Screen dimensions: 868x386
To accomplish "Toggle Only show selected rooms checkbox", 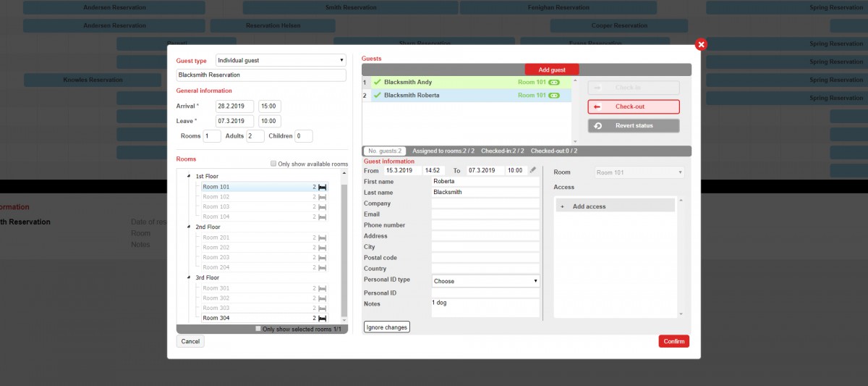I will 258,329.
